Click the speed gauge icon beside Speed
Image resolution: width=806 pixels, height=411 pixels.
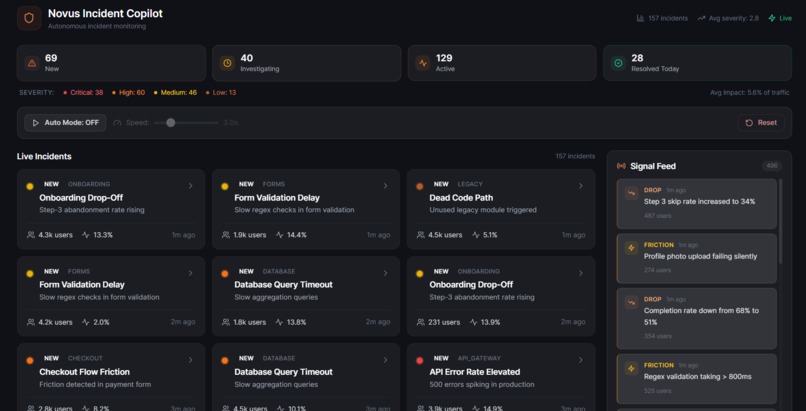click(x=117, y=123)
